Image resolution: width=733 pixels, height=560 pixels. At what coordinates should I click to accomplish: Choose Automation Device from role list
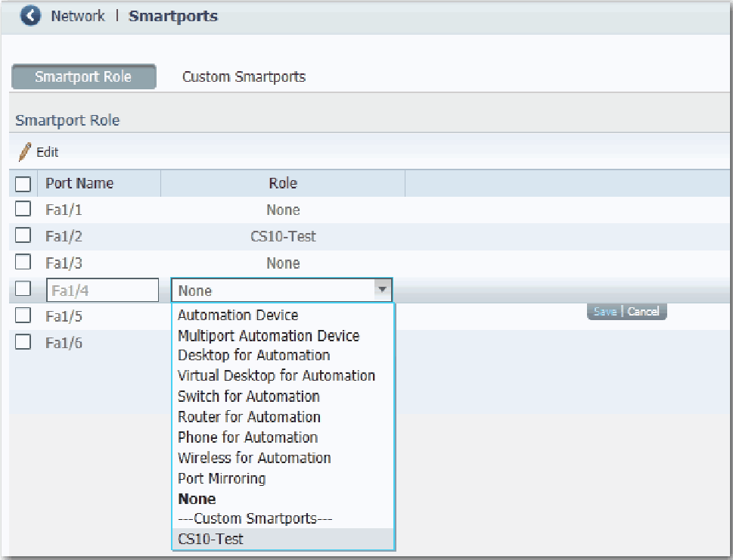pyautogui.click(x=238, y=315)
